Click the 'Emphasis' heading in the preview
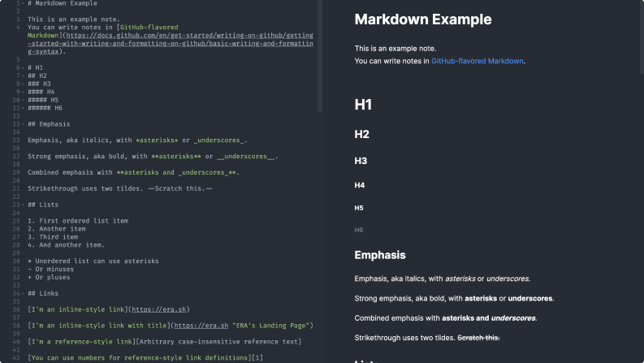The width and height of the screenshot is (644, 363). click(379, 255)
